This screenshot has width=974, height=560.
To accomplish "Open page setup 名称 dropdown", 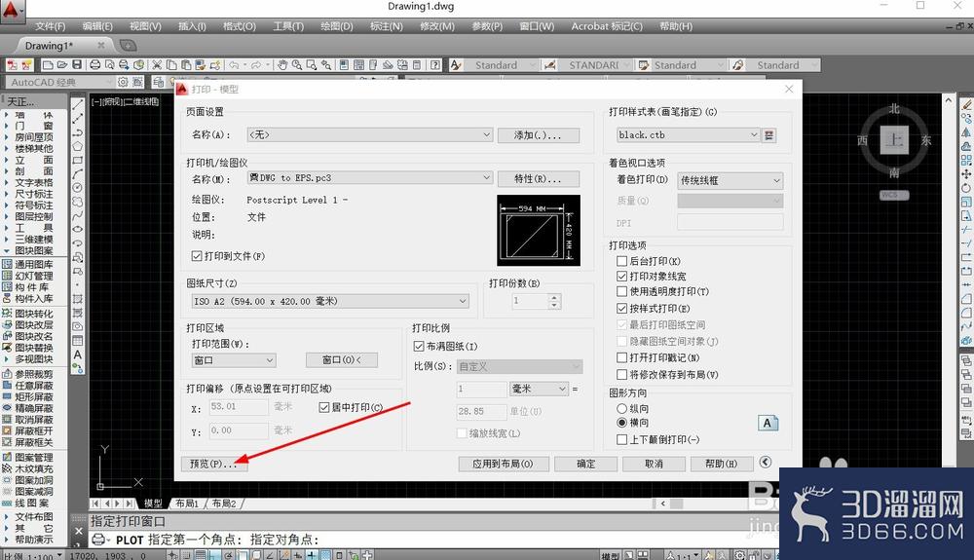I will [x=369, y=134].
